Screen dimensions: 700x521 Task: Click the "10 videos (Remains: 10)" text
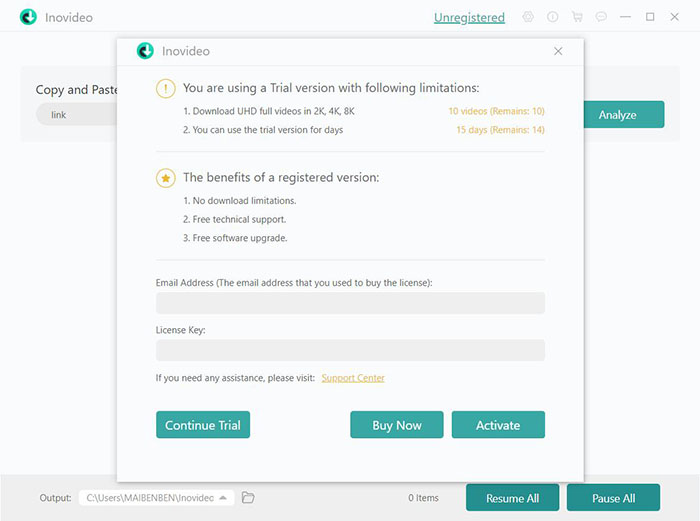tap(496, 111)
